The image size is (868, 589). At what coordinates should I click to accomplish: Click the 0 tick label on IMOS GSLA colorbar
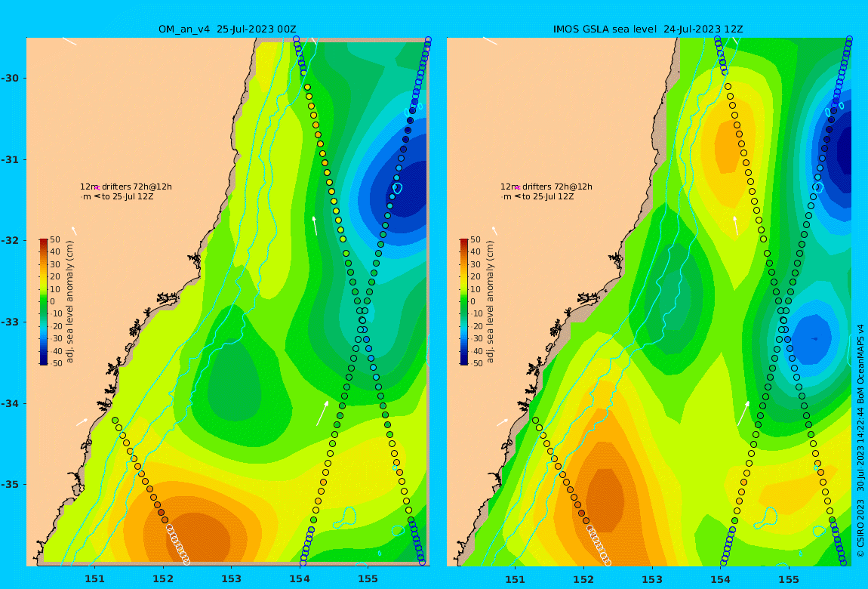[x=472, y=302]
